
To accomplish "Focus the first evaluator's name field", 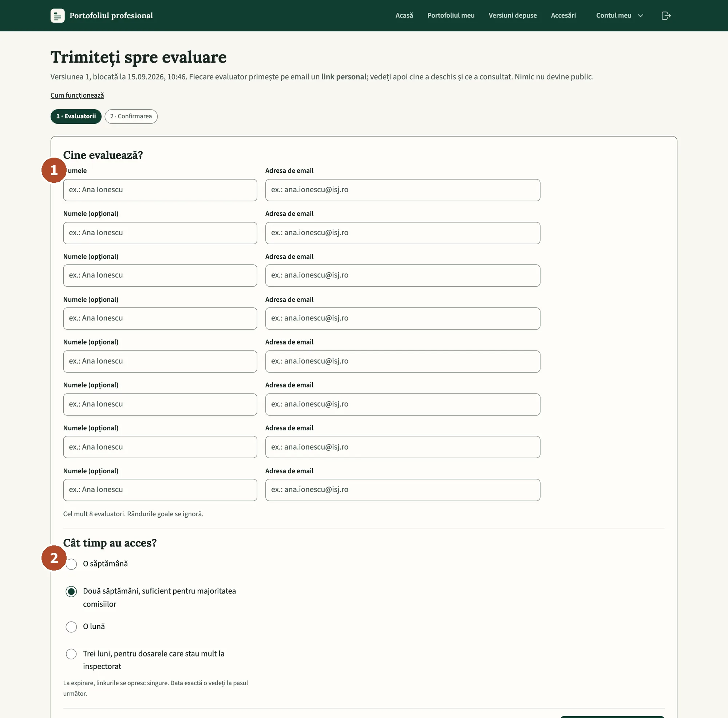I will point(160,190).
